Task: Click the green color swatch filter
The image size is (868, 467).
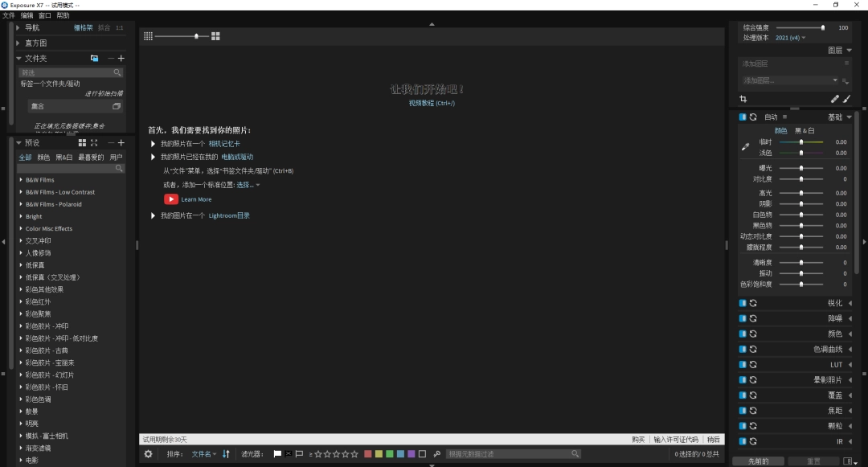Action: pyautogui.click(x=389, y=453)
